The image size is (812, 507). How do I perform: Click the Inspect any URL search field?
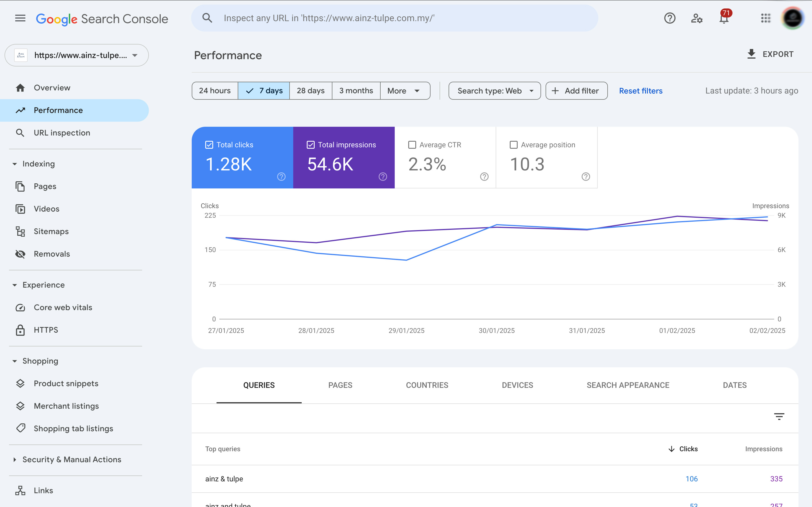(x=394, y=18)
